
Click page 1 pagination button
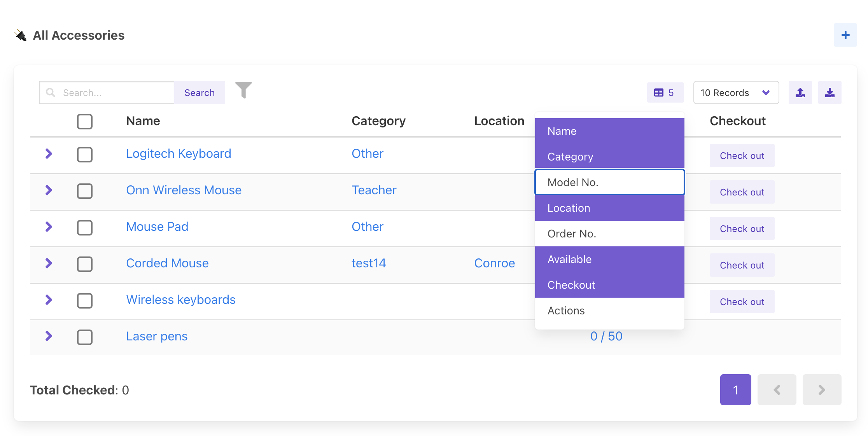(x=735, y=390)
